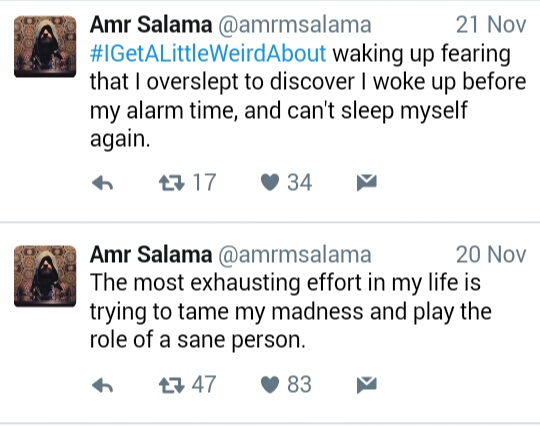Viewport: 540px width, 426px height.
Task: Open the tweet text about oversleeping
Action: click(308, 96)
